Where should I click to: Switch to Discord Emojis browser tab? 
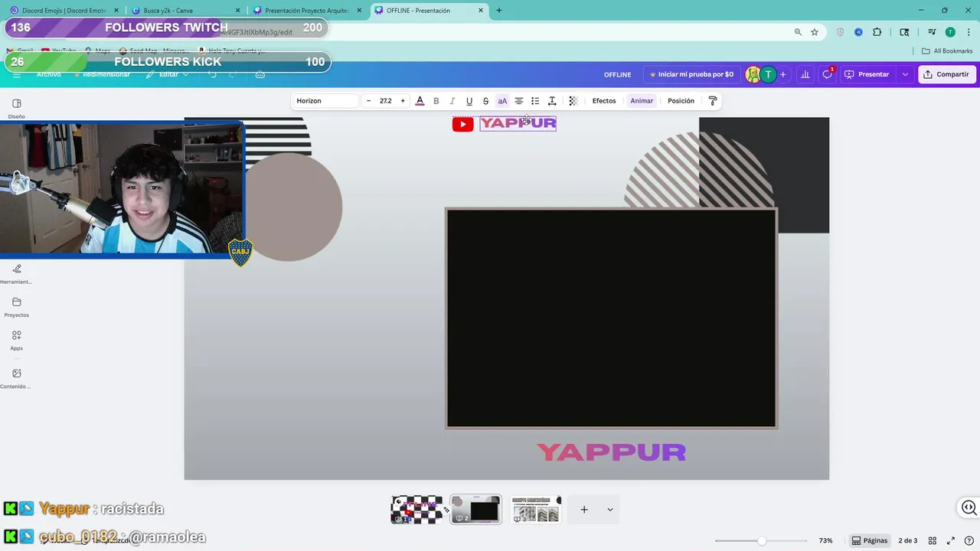click(x=64, y=11)
